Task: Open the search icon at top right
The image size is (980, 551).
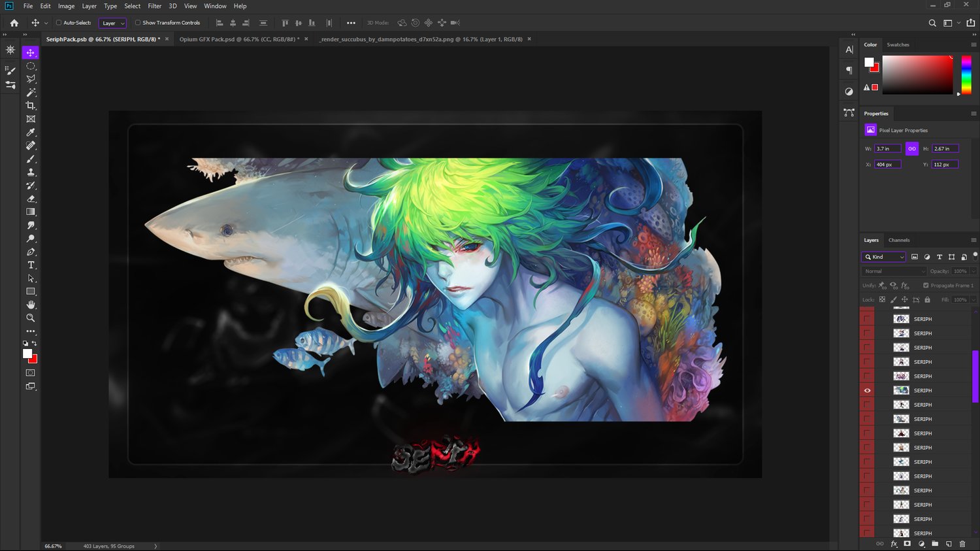Action: (932, 23)
